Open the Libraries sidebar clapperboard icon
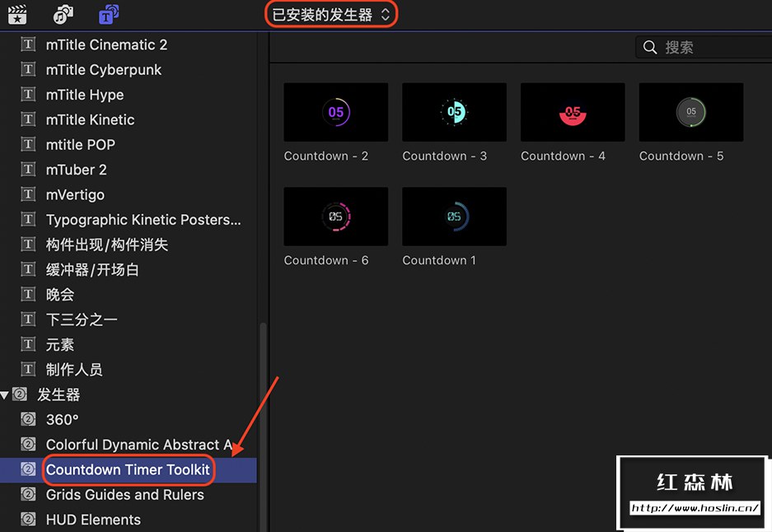This screenshot has height=532, width=772. click(x=17, y=14)
